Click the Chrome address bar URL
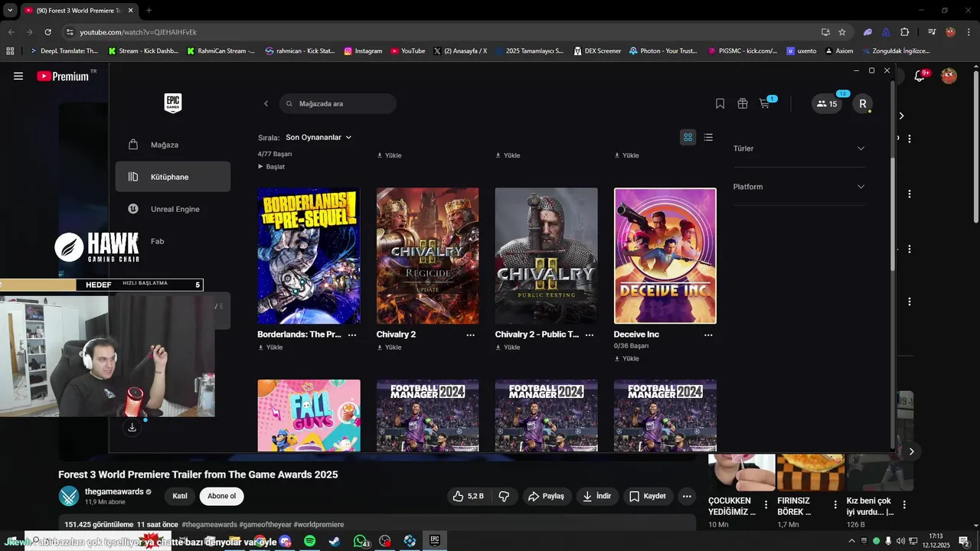 pos(138,32)
